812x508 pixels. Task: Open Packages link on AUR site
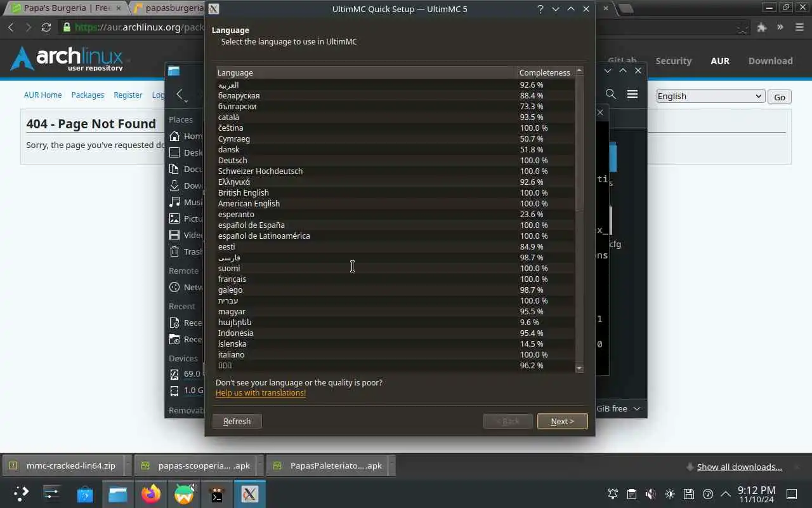88,95
